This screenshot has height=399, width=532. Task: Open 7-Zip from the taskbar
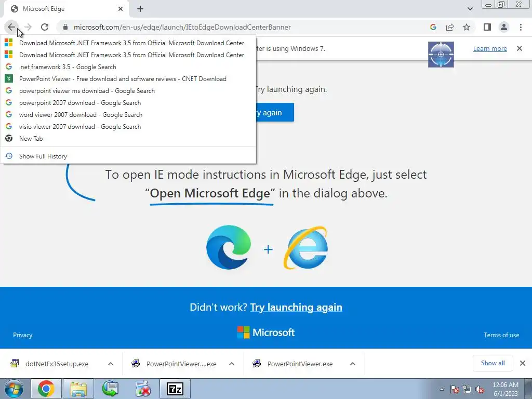tap(175, 389)
